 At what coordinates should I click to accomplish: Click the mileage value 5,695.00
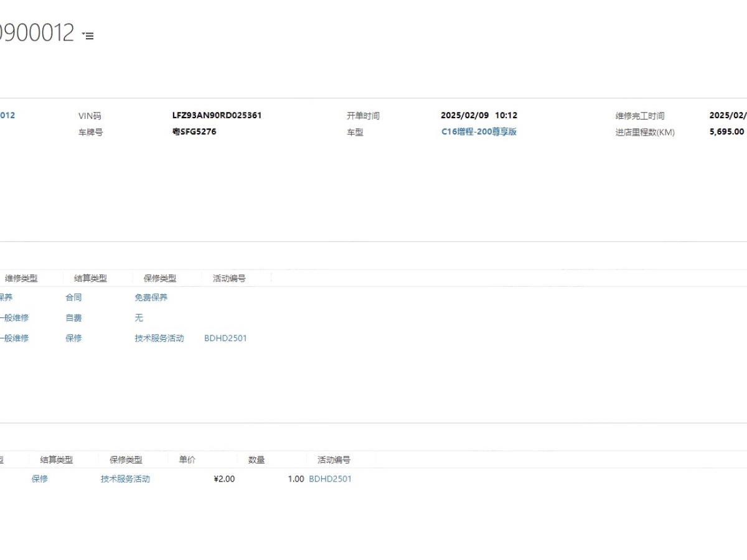(x=726, y=132)
